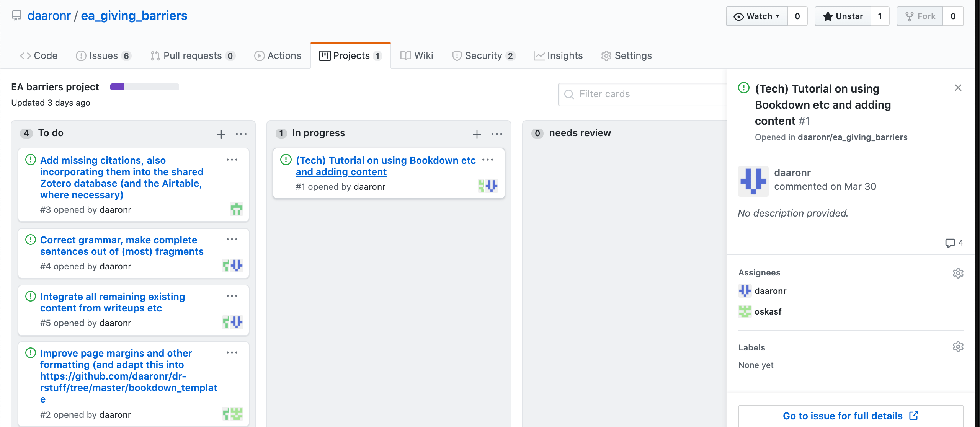980x427 pixels.
Task: Open the To do column options menu
Action: click(241, 134)
